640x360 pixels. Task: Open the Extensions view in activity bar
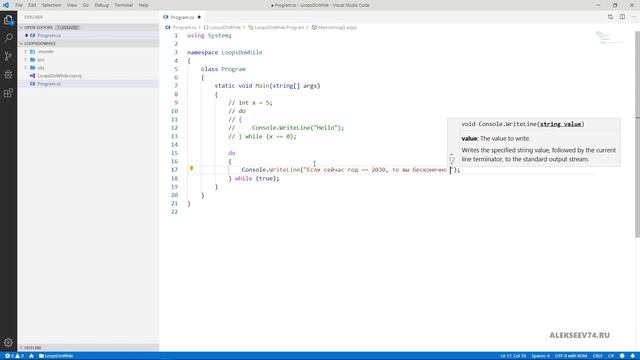(x=8, y=93)
